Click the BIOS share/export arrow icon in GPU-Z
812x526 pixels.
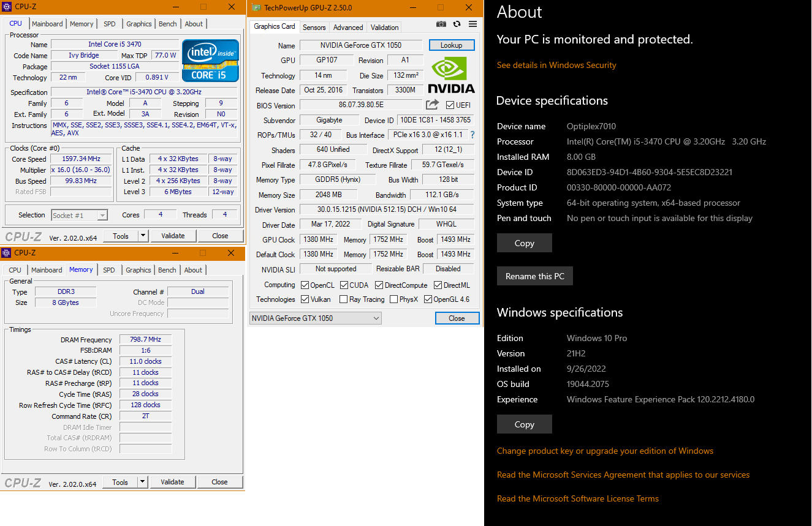pyautogui.click(x=433, y=105)
